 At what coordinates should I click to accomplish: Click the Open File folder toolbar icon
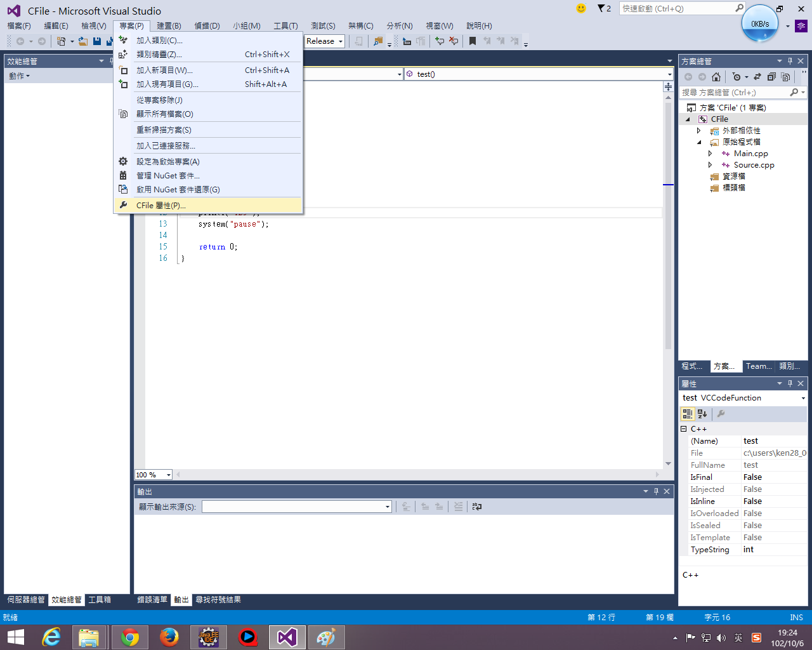82,41
